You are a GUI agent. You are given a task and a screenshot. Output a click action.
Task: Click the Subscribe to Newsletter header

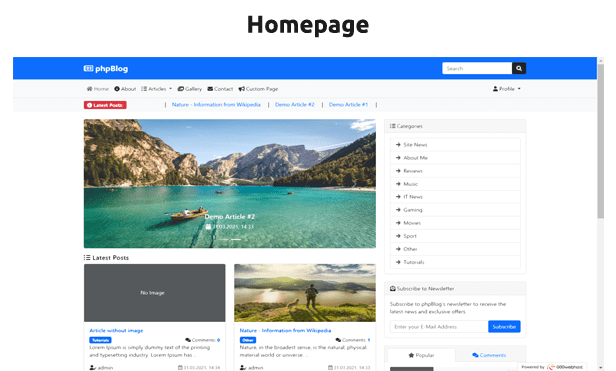[x=455, y=288]
